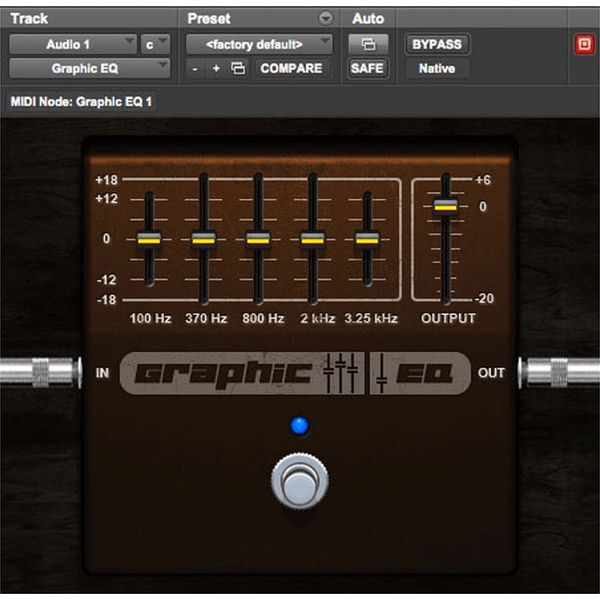
Task: Click the output cable plug on right
Action: click(x=559, y=372)
